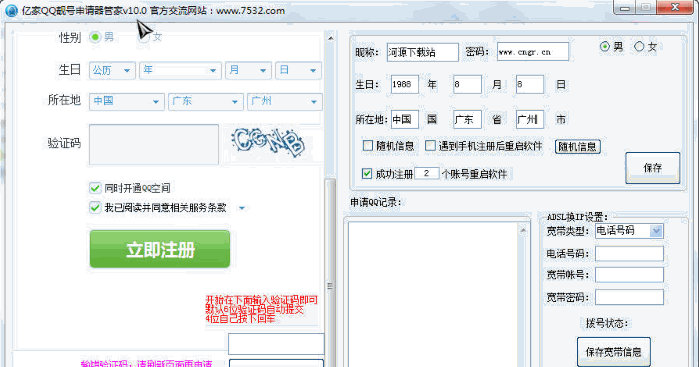Click the log box scroll up arrow
The image size is (699, 367).
pos(523,231)
